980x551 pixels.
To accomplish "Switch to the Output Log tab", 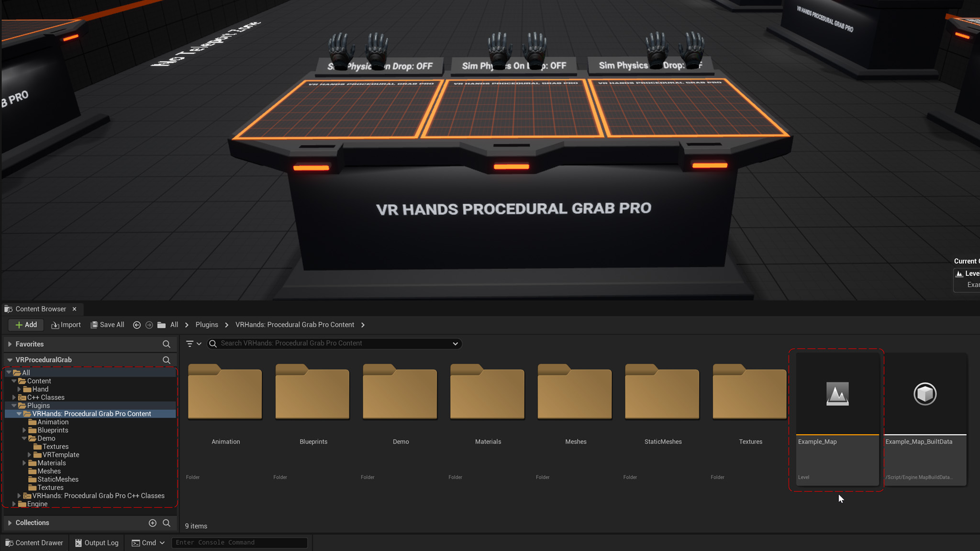I will (97, 542).
